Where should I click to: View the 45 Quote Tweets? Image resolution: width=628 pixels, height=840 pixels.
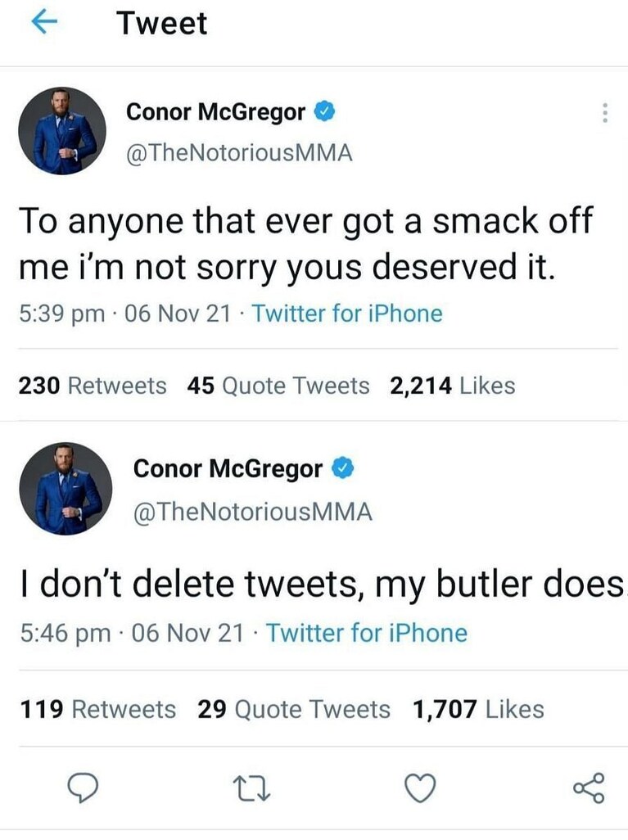278,386
